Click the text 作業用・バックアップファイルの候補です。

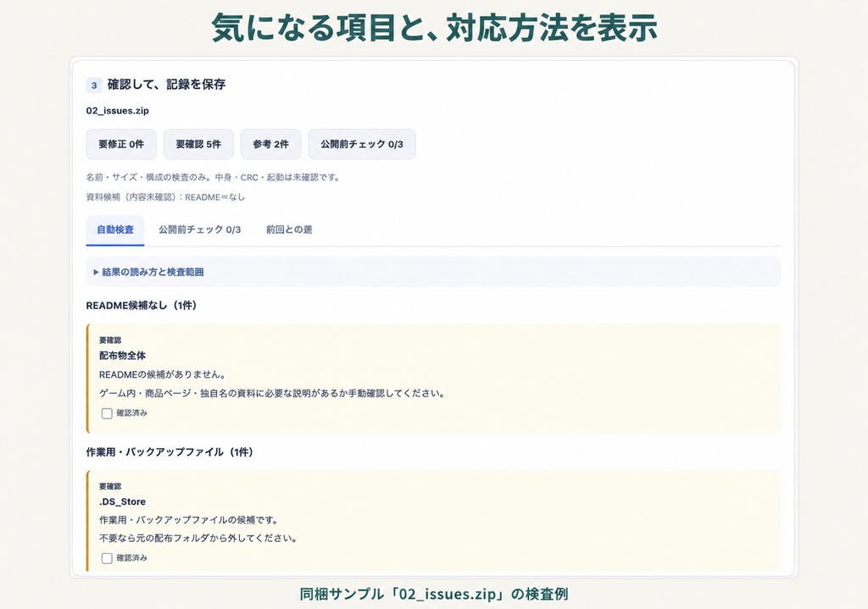tap(188, 521)
